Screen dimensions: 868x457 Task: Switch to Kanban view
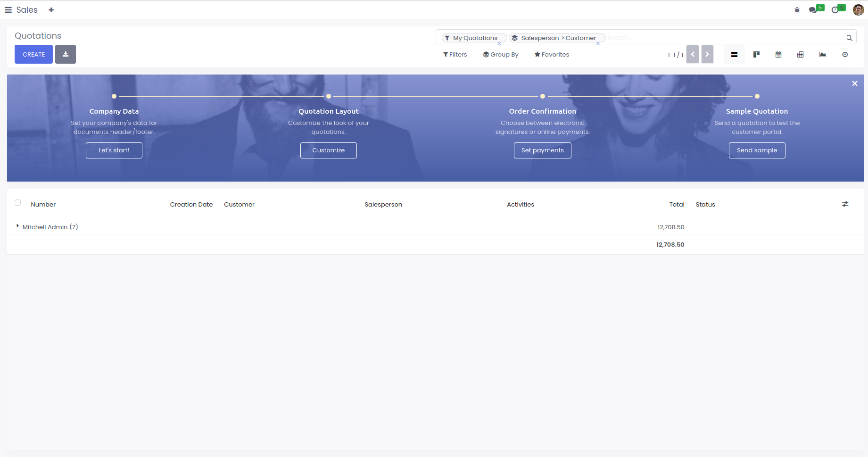(756, 55)
